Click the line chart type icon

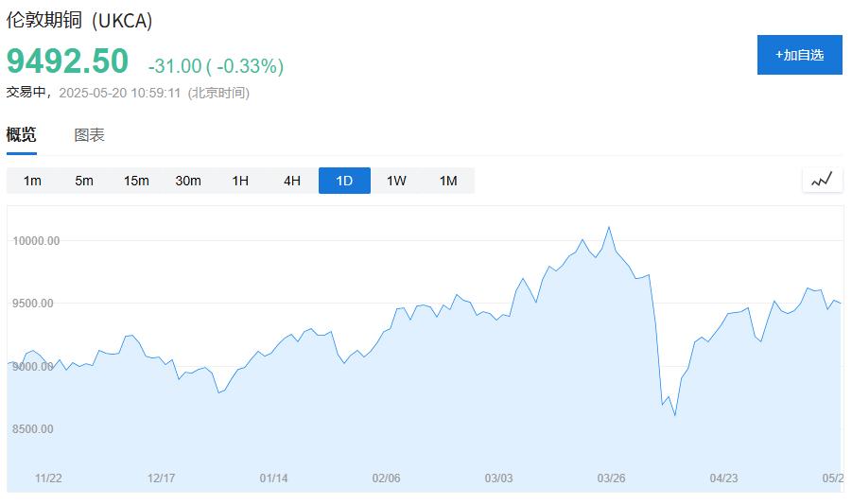coord(822,180)
